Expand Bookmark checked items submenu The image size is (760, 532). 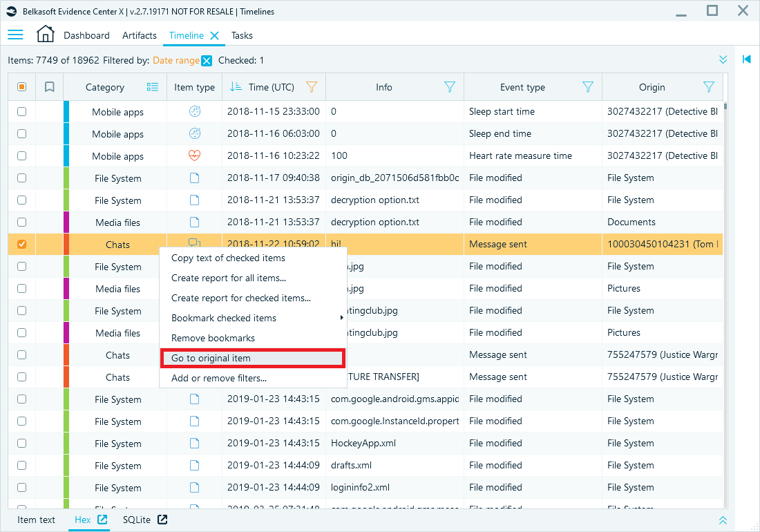coord(253,318)
